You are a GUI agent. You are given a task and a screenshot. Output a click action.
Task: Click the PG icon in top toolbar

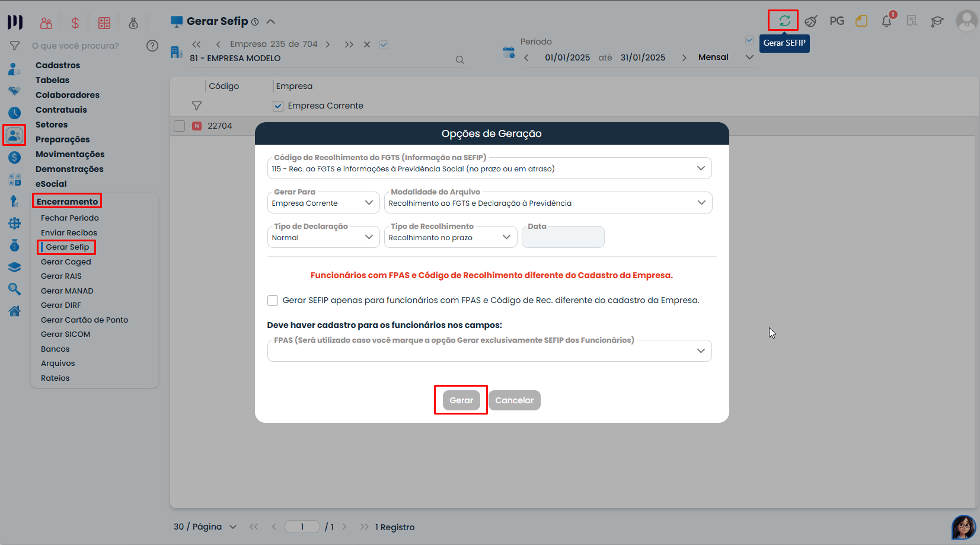click(x=837, y=21)
